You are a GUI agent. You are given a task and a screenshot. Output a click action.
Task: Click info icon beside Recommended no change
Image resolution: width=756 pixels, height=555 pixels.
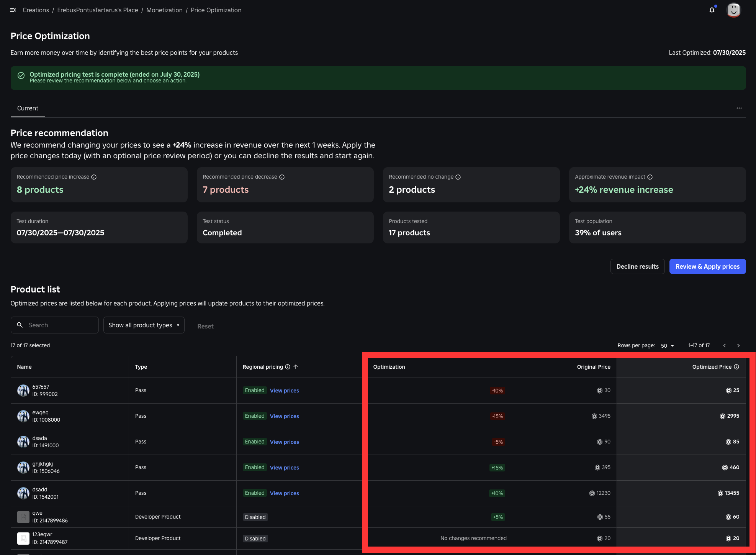tap(458, 177)
